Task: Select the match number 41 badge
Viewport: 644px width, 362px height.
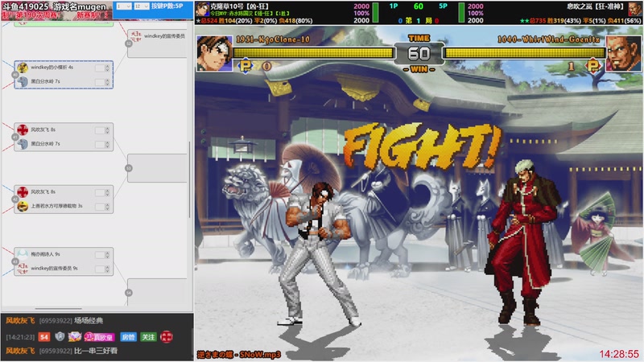Action: coord(15,137)
